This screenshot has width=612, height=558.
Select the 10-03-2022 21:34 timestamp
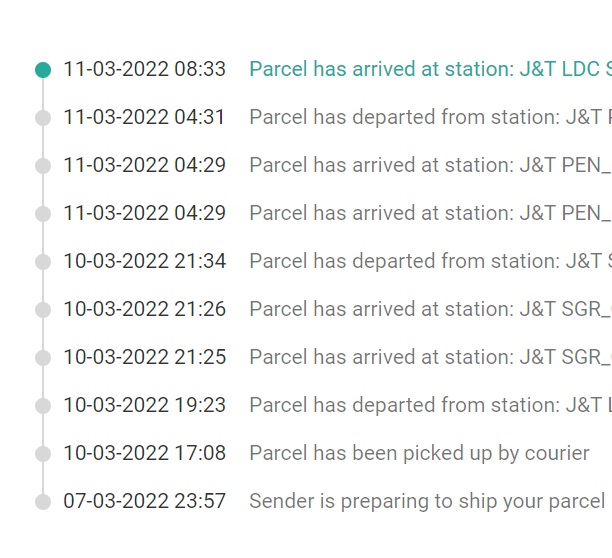144,261
